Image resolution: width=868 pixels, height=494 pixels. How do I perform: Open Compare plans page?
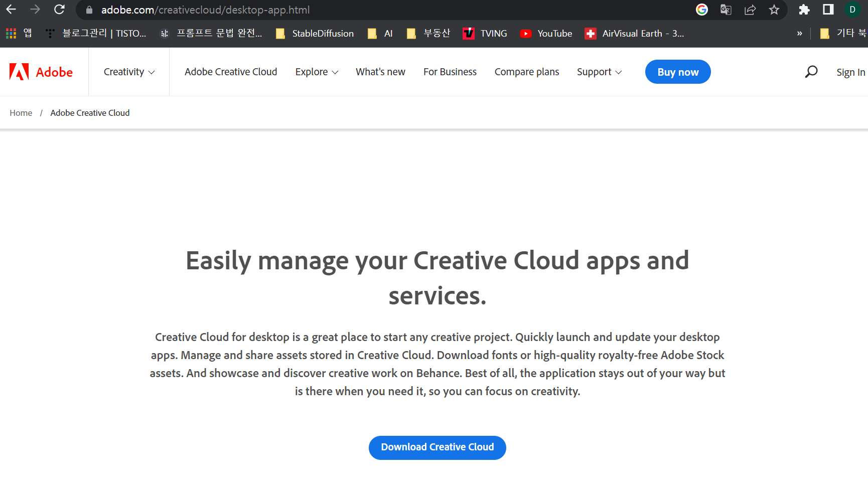pyautogui.click(x=527, y=72)
